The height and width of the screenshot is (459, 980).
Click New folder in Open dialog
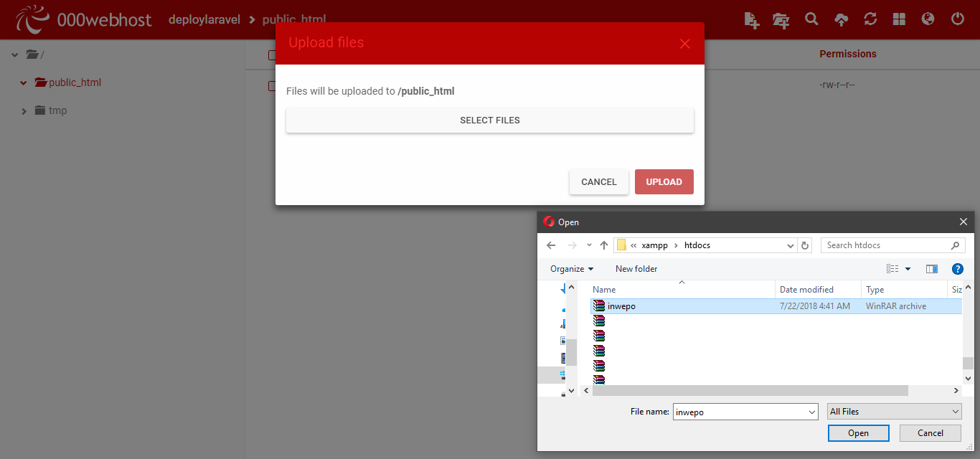point(636,269)
